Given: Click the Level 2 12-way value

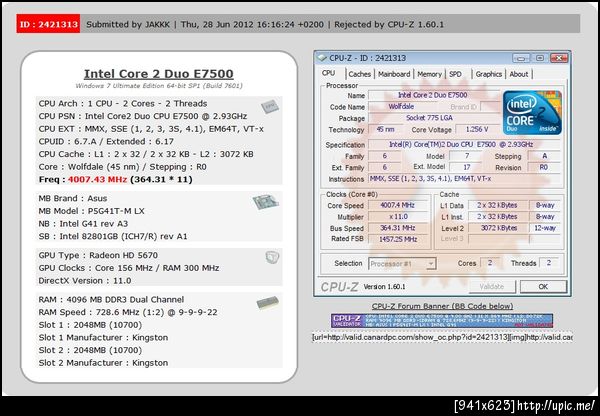Looking at the screenshot, I should (545, 228).
